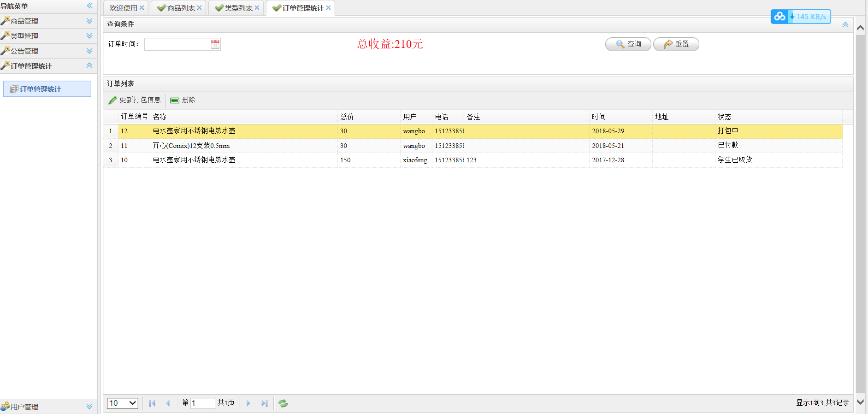
Task: Close the 类型列表 tab
Action: [x=257, y=8]
